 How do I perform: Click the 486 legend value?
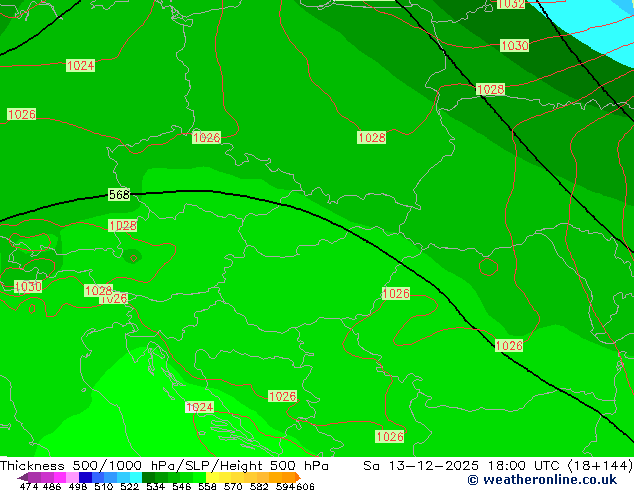(x=52, y=486)
